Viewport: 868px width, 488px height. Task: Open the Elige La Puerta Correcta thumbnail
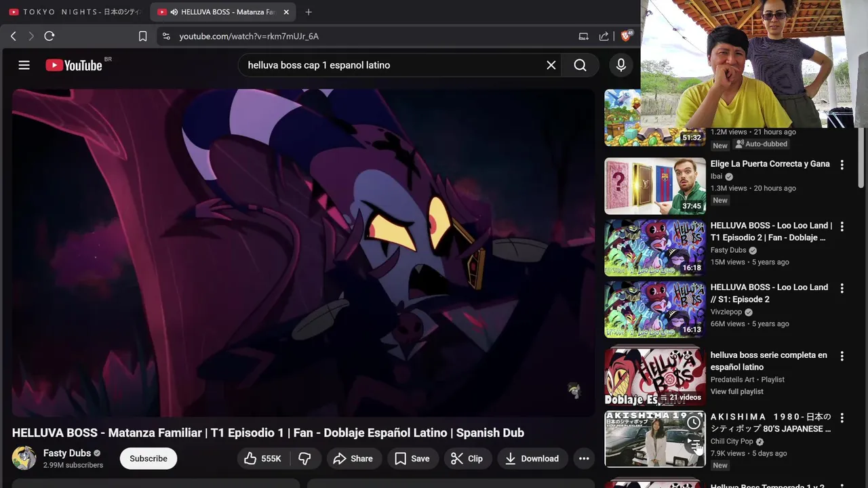tap(655, 186)
